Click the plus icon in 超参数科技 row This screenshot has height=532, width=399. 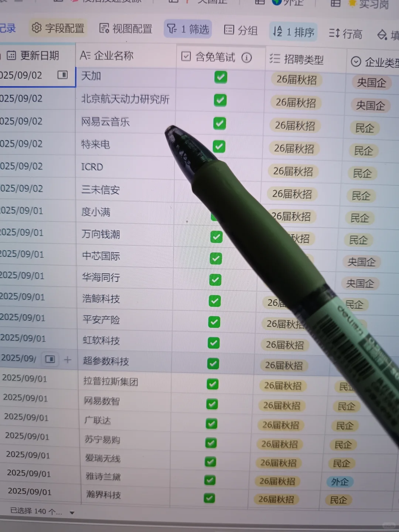point(68,359)
